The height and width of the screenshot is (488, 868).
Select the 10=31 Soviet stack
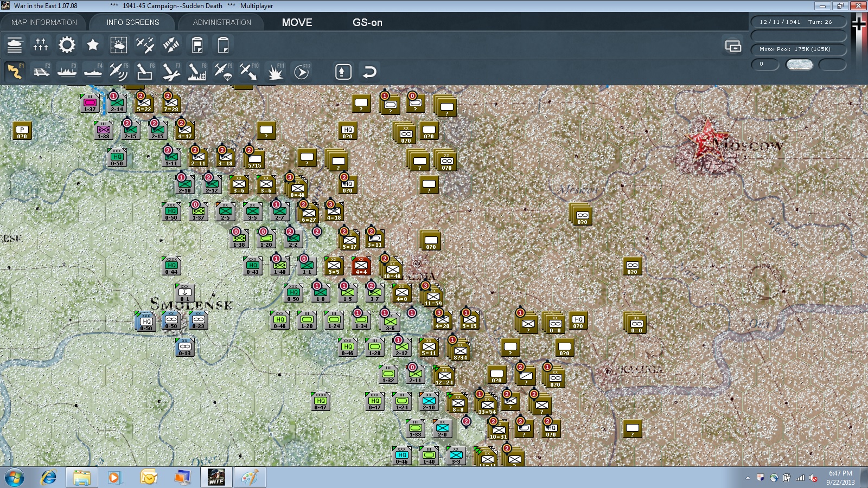pos(498,430)
